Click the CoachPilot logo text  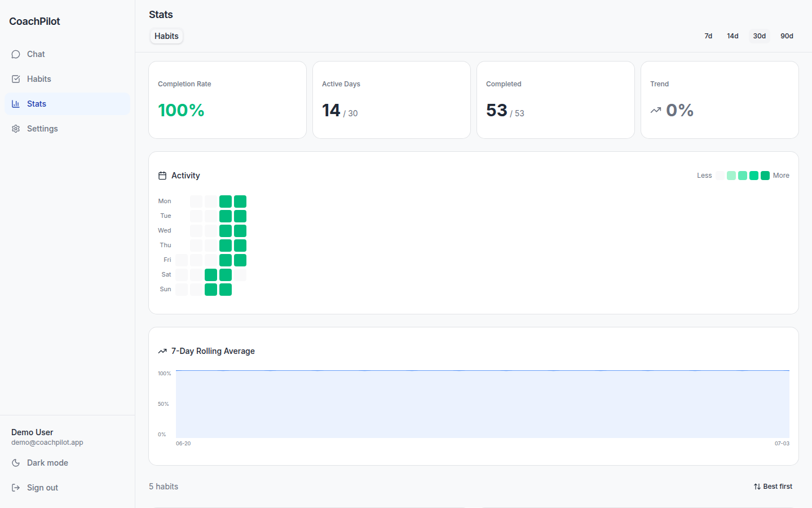tap(34, 21)
